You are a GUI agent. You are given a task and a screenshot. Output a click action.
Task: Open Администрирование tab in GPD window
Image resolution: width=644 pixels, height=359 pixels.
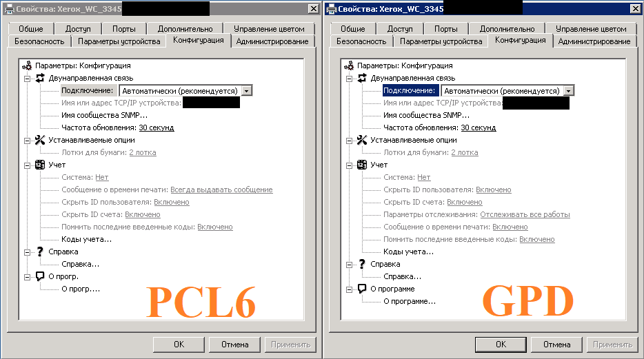click(x=594, y=41)
